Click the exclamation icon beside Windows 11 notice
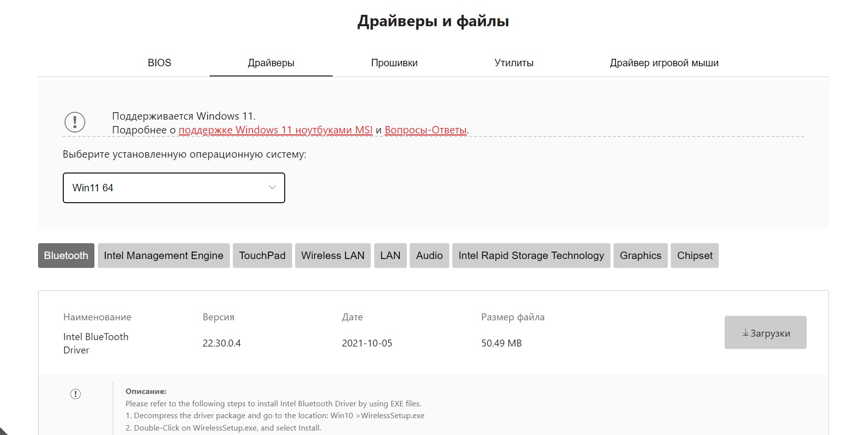Viewport: 868px width, 435px height. tap(75, 122)
